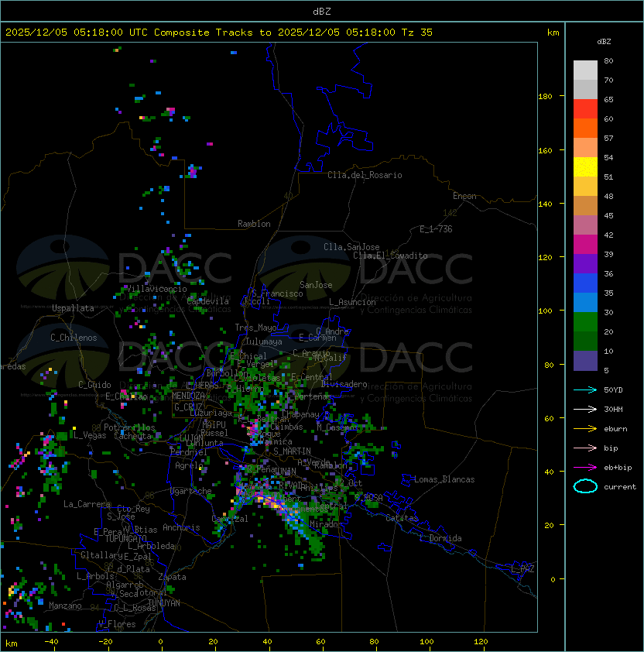Click the -40 tick on the horizontal axis
Screen dimensions: 644x652
(x=51, y=642)
